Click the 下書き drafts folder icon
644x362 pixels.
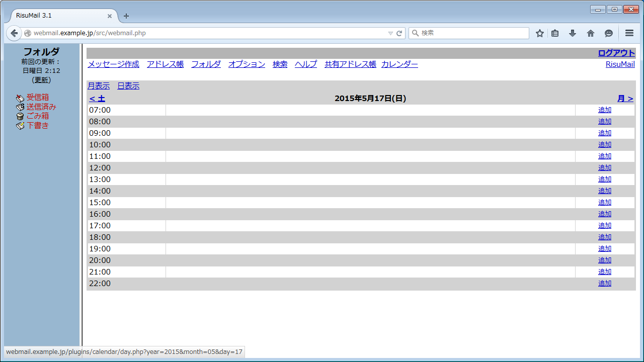(x=20, y=126)
